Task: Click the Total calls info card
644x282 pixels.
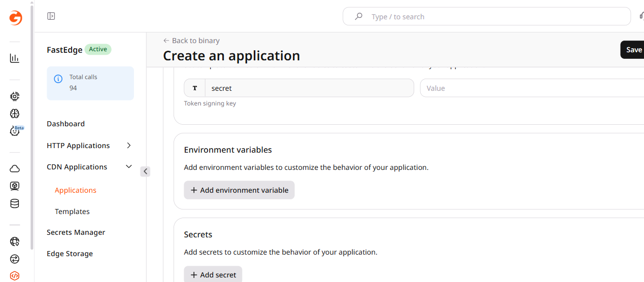Action: point(90,83)
